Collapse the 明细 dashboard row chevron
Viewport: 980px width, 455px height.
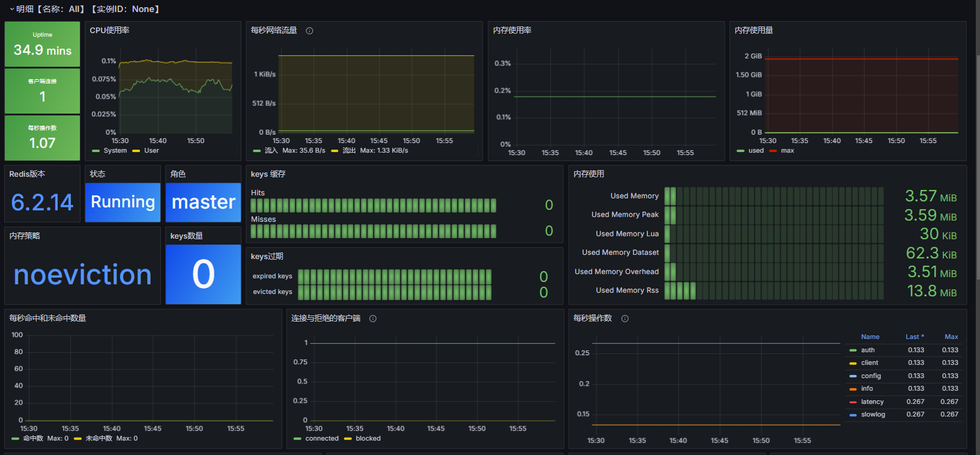coord(11,10)
